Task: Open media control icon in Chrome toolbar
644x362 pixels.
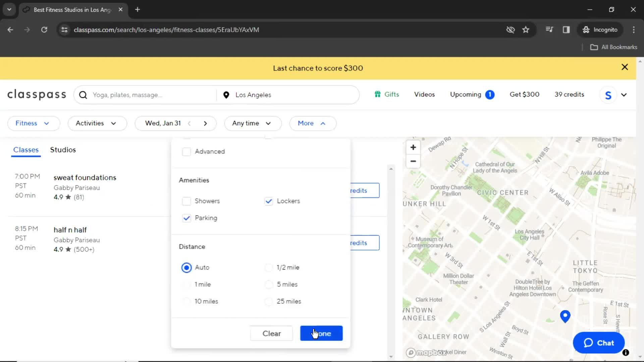Action: coord(549,29)
